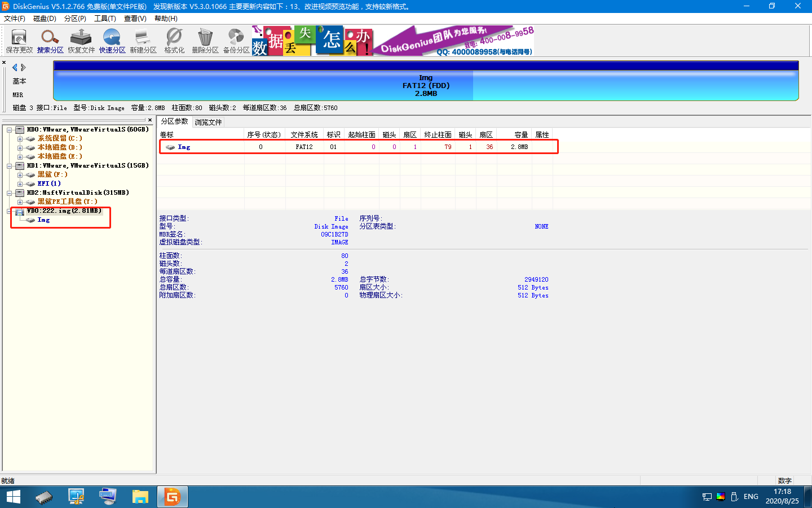Viewport: 812px width, 508px height.
Task: Expand the 本地磁盘(D:) tree node
Action: pos(20,148)
